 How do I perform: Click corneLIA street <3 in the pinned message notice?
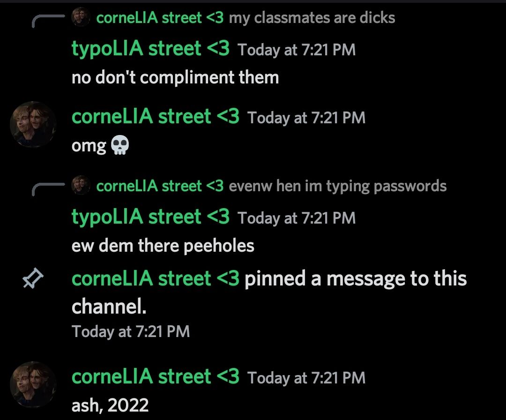(156, 278)
